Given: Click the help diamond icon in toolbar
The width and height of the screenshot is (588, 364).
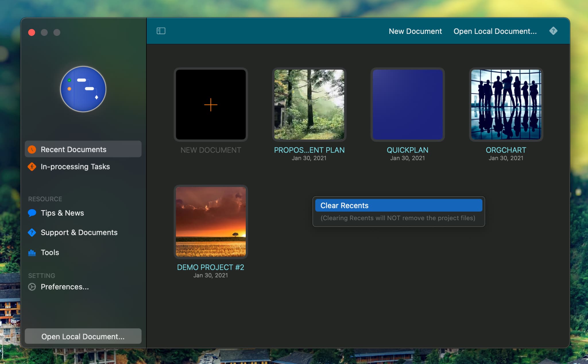Looking at the screenshot, I should 553,31.
